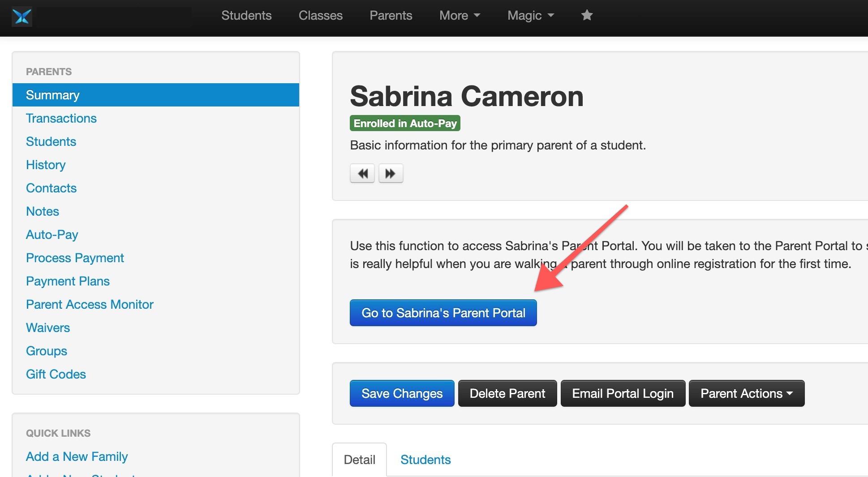
Task: Click the star favorites icon in navbar
Action: click(x=587, y=16)
